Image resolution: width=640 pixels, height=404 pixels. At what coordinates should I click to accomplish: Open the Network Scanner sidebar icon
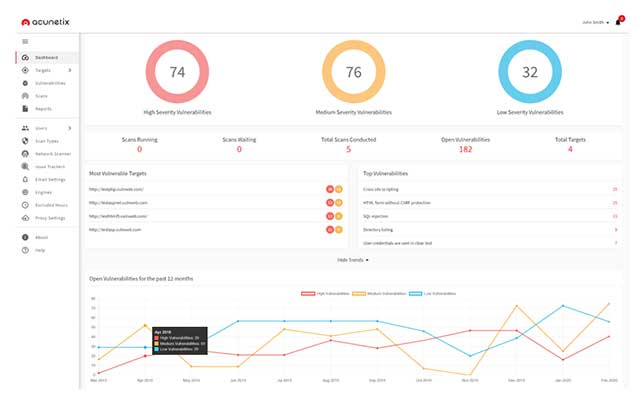point(25,154)
